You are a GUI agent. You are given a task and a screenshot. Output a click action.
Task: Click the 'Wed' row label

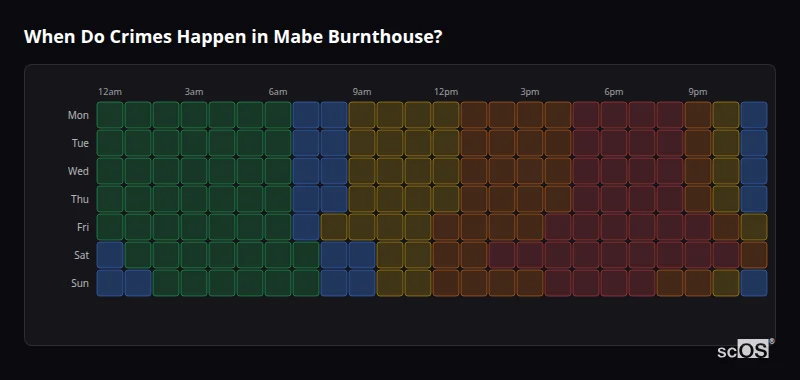(78, 171)
